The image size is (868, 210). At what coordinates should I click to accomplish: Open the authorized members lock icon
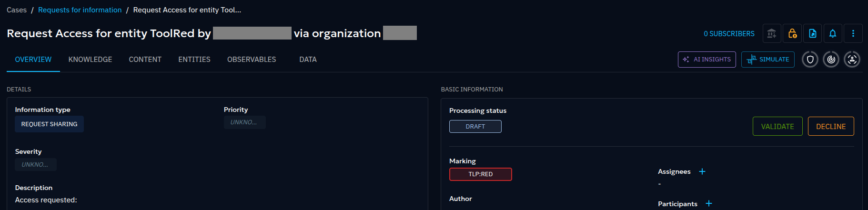tap(792, 33)
